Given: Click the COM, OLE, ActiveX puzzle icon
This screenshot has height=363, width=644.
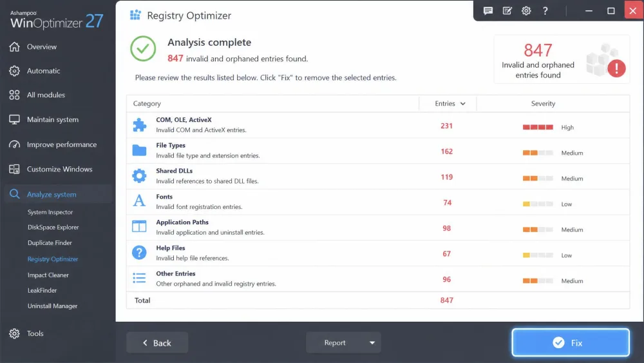Looking at the screenshot, I should (x=139, y=125).
